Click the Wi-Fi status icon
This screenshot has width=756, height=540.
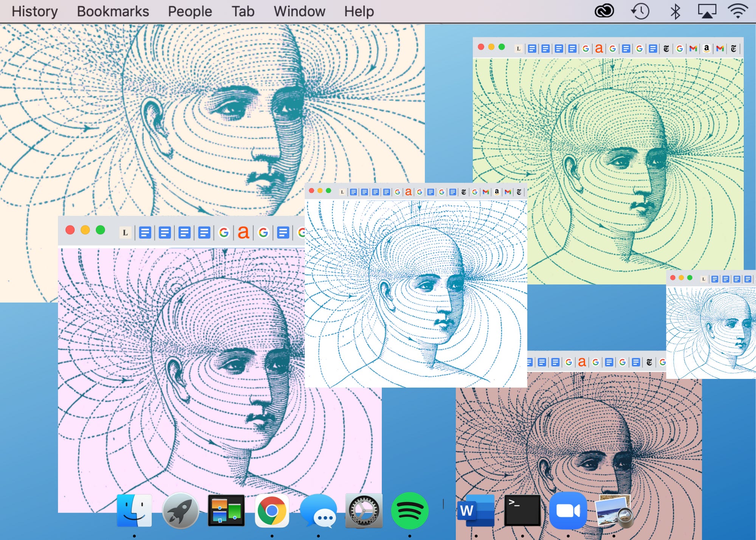click(738, 11)
